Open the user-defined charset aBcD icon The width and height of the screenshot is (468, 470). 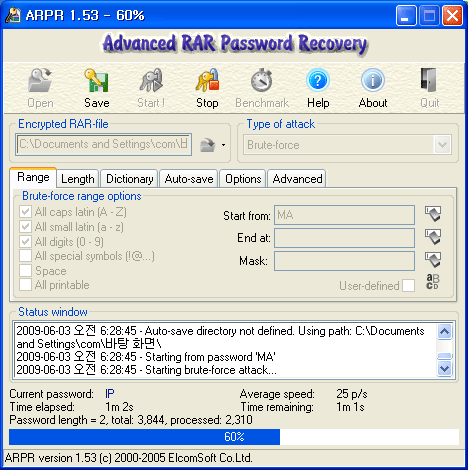coord(433,282)
